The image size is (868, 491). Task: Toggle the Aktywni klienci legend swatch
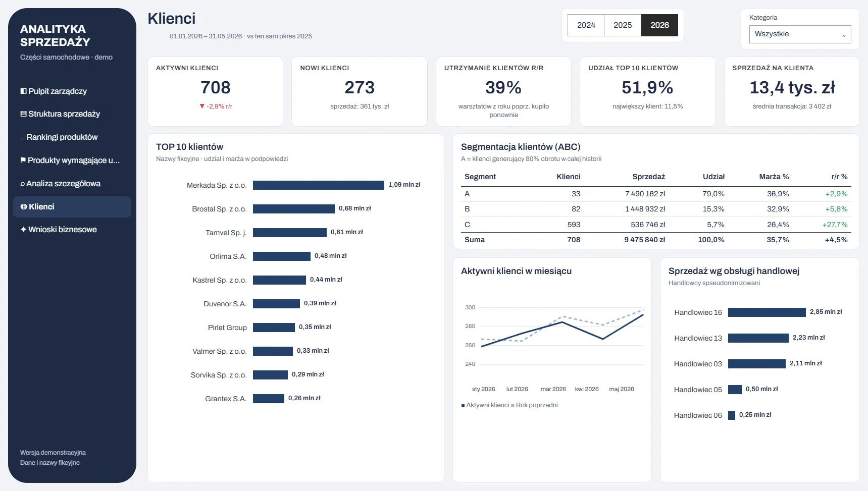coord(463,406)
